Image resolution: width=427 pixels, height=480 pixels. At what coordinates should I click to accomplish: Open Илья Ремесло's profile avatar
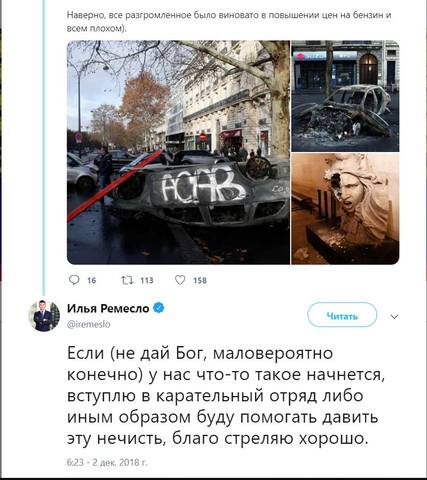pyautogui.click(x=44, y=316)
